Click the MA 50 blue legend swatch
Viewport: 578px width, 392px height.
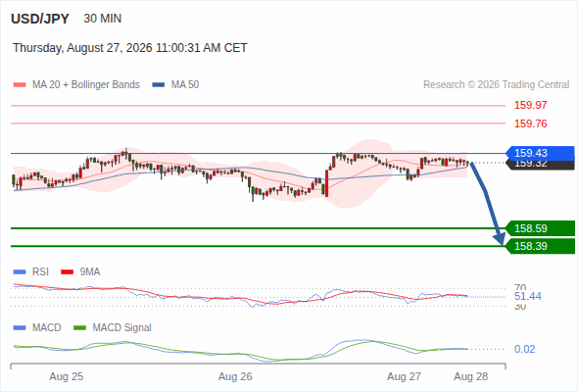(159, 85)
